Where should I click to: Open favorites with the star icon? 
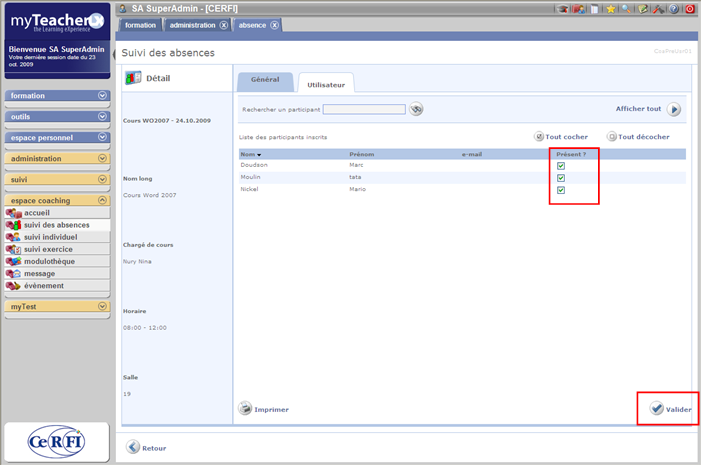click(x=610, y=8)
